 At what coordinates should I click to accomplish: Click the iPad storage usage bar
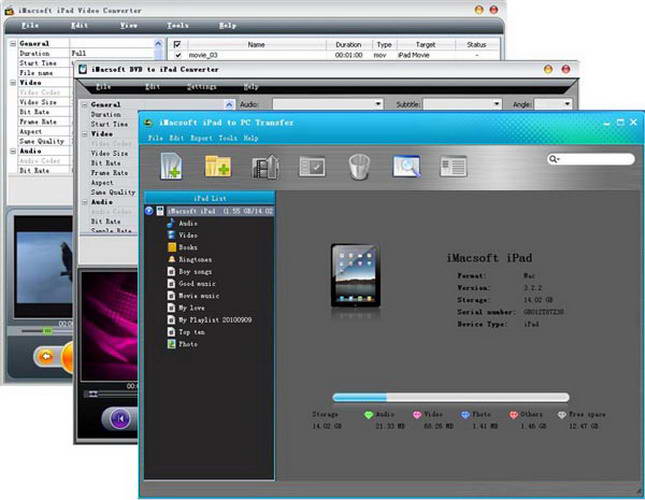click(451, 397)
